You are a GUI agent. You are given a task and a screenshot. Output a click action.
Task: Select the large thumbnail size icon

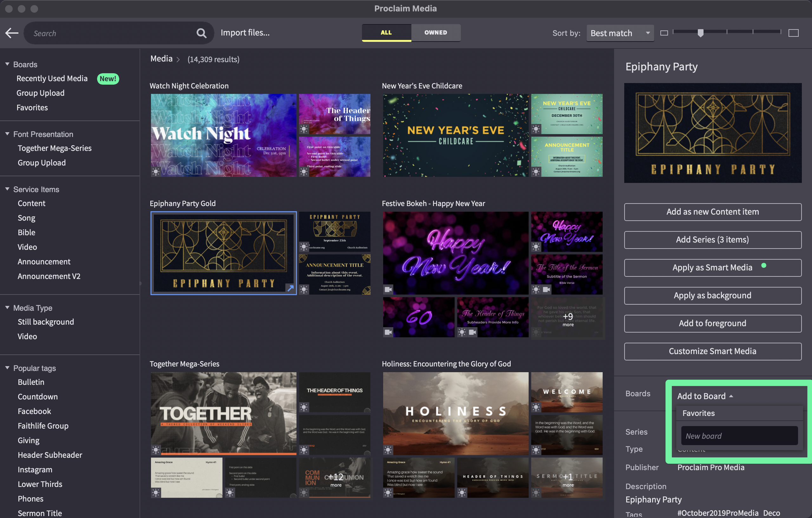(793, 33)
